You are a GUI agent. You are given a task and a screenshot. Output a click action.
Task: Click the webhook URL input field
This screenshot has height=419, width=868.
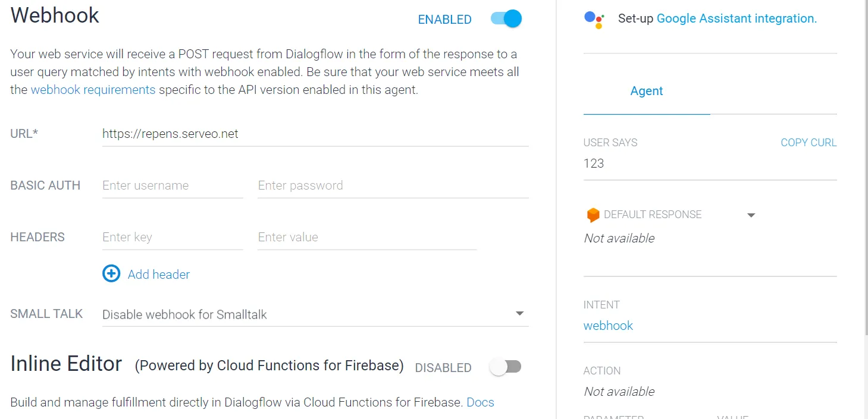315,134
